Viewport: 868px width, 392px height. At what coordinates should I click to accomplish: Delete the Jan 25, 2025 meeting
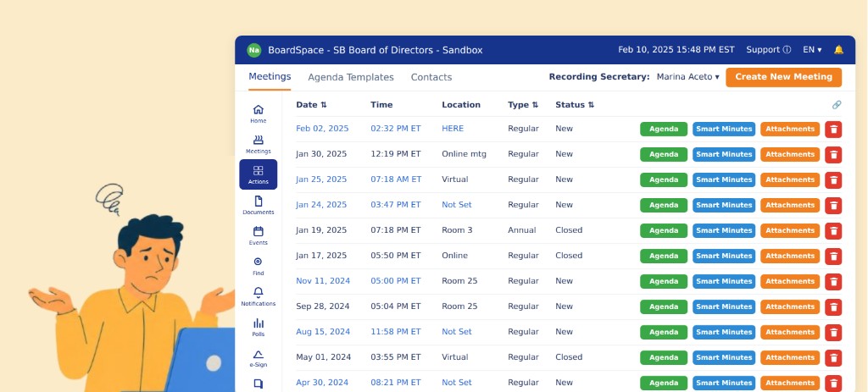(x=833, y=179)
